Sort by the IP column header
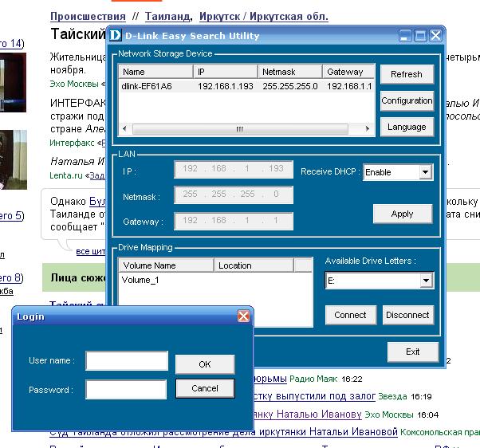Image resolution: width=480 pixels, height=448 pixels. click(x=226, y=72)
